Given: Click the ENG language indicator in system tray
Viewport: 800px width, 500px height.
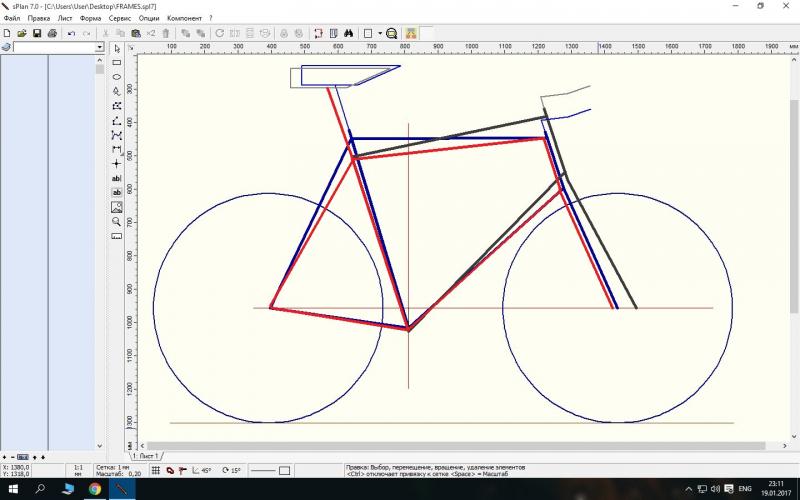Looking at the screenshot, I should click(x=745, y=489).
